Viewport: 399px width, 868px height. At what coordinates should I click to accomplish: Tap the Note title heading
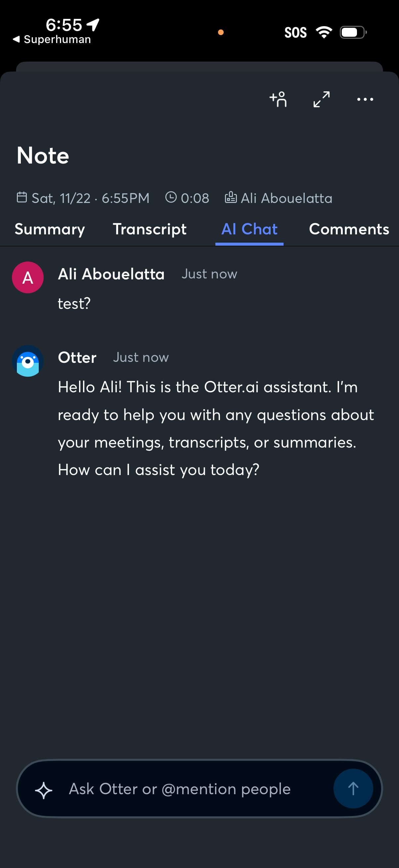[x=43, y=156]
